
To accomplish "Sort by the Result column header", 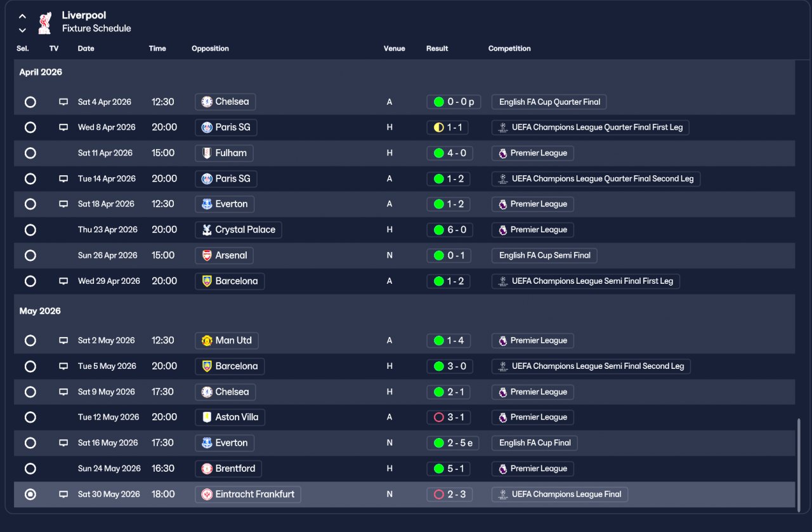I will pyautogui.click(x=437, y=48).
